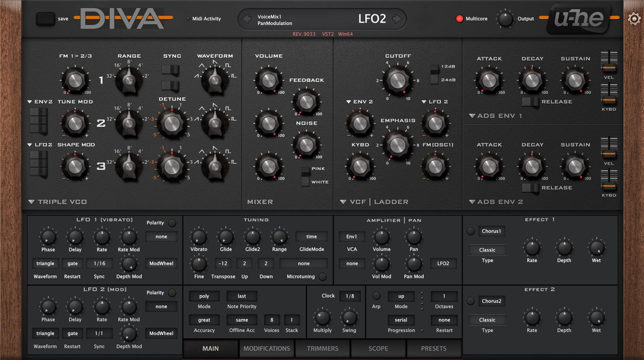Enable the Arp toggle
Viewport: 644px width, 360px height.
coord(376,296)
